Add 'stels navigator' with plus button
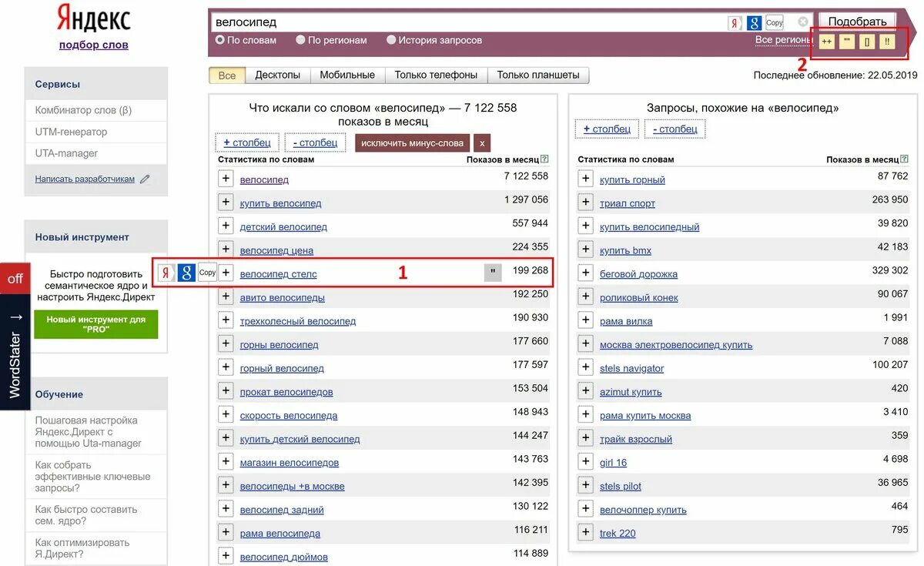The height and width of the screenshot is (566, 924). click(x=586, y=367)
